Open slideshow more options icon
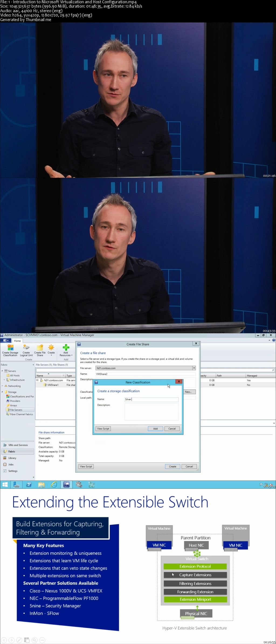This screenshot has height=644, width=276. pos(42,640)
